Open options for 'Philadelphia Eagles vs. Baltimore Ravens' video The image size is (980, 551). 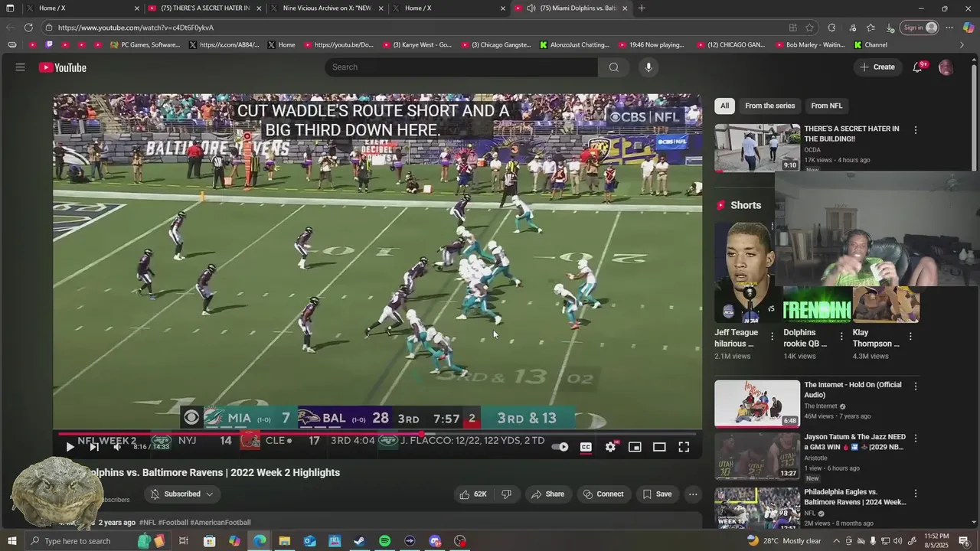coord(915,494)
